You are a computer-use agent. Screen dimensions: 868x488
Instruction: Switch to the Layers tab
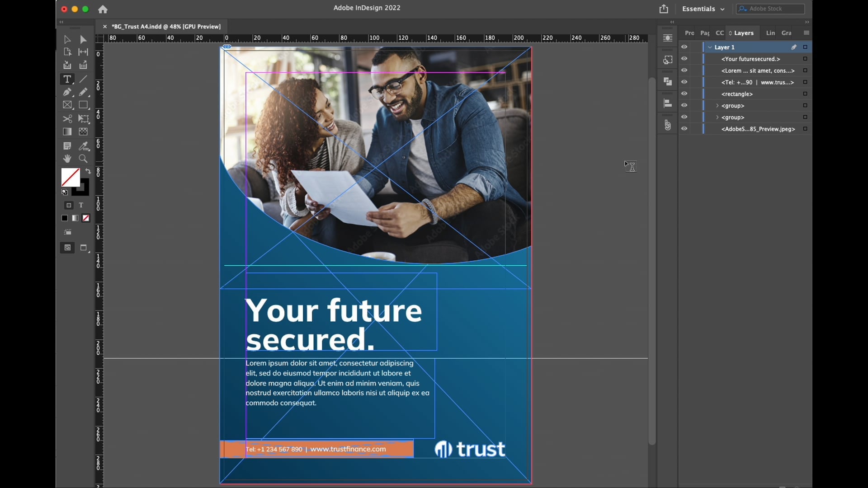point(744,33)
